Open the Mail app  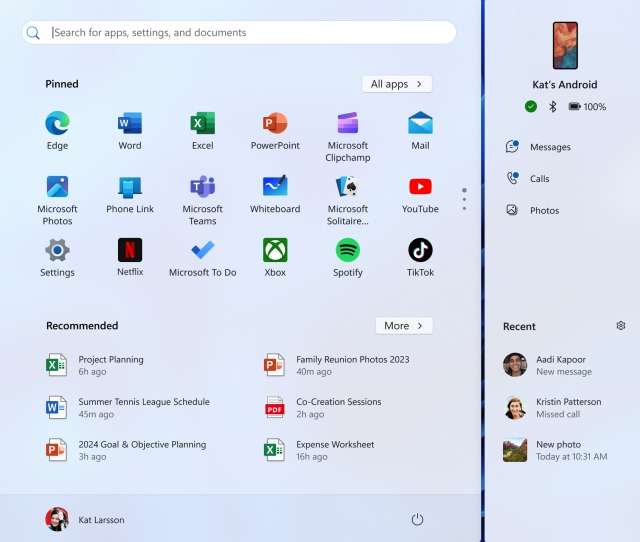point(420,131)
